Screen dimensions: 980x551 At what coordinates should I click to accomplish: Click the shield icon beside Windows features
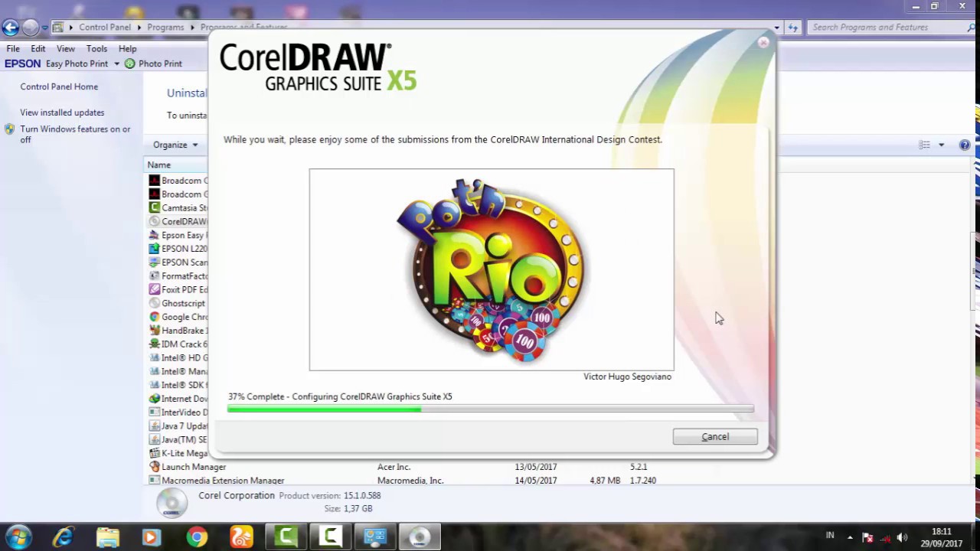pos(9,129)
